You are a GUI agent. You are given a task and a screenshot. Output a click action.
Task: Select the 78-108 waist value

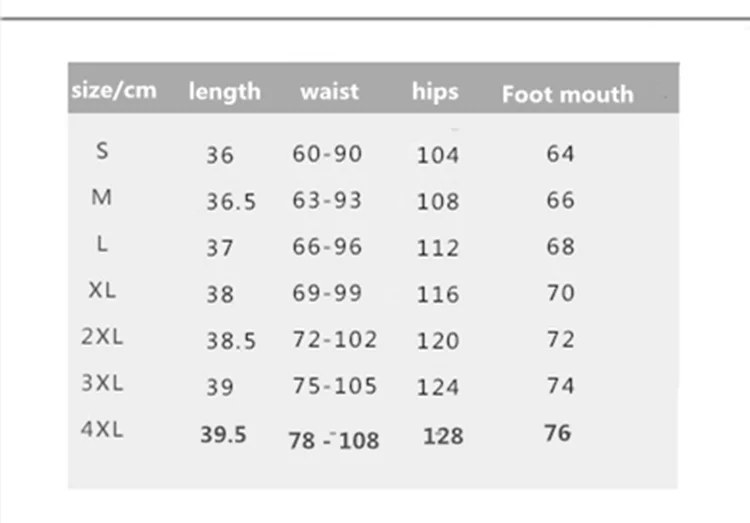[334, 440]
